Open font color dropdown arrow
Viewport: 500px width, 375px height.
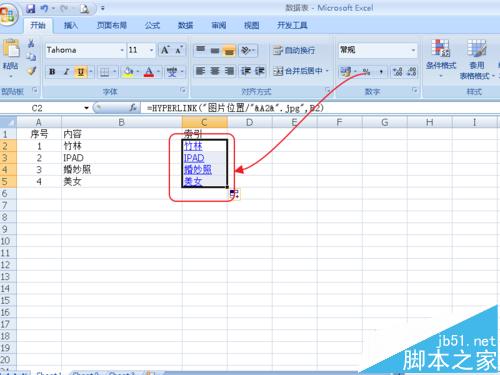[158, 71]
